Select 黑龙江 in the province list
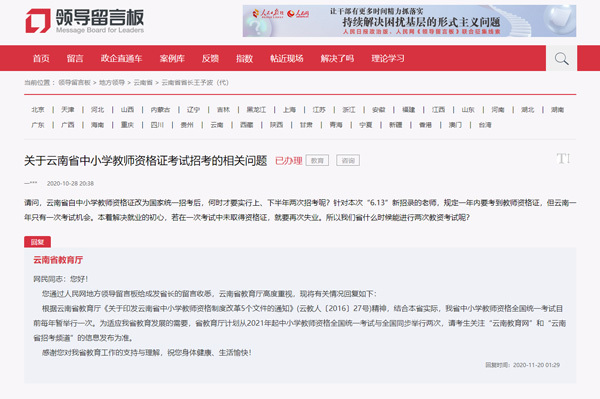Image resolution: width=600 pixels, height=399 pixels. pos(256,110)
